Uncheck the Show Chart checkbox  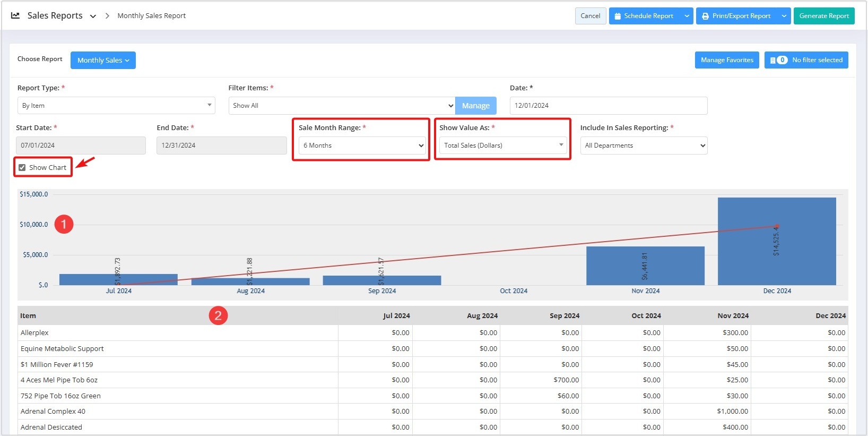coord(22,167)
